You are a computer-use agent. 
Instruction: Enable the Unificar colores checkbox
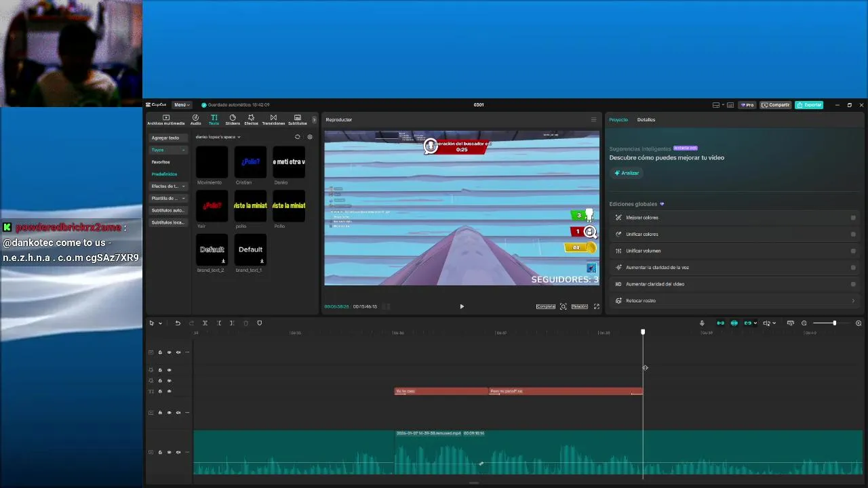click(x=853, y=235)
